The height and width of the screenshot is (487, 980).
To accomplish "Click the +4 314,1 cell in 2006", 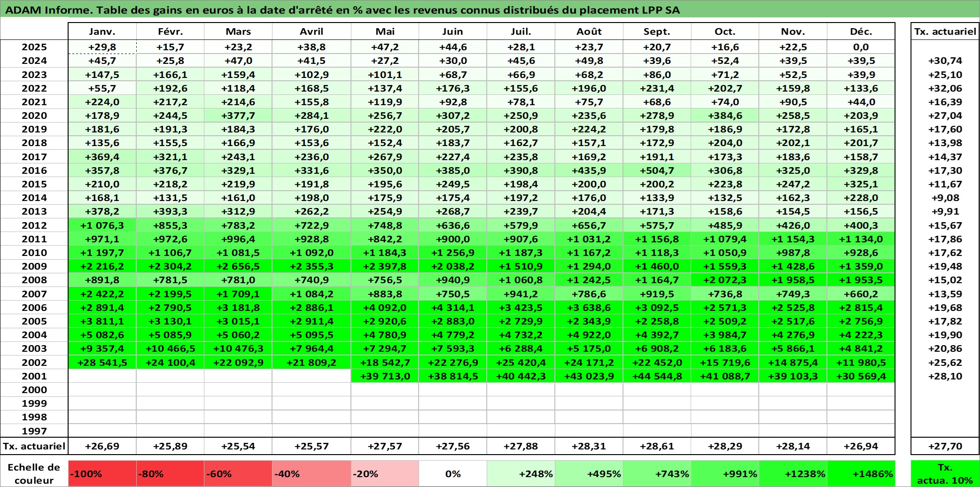I will pos(452,308).
